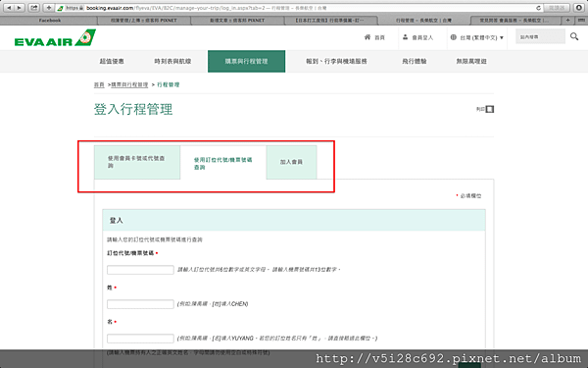Select the 使用訂位代號/機票號碼查詢 tab
The image size is (588, 368).
(x=223, y=163)
